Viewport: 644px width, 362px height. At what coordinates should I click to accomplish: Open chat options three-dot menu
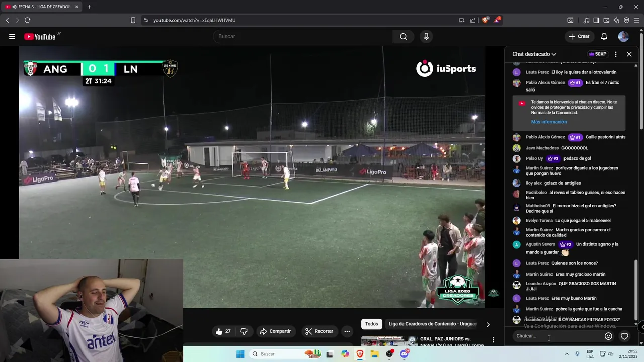(616, 54)
